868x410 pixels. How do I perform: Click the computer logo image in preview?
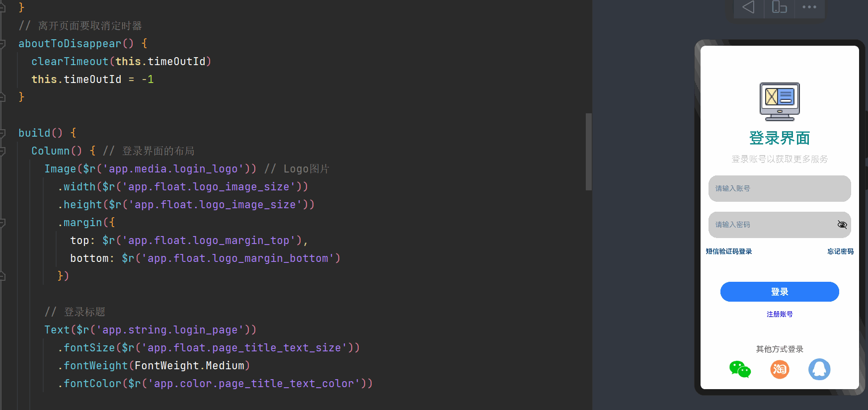coord(780,102)
